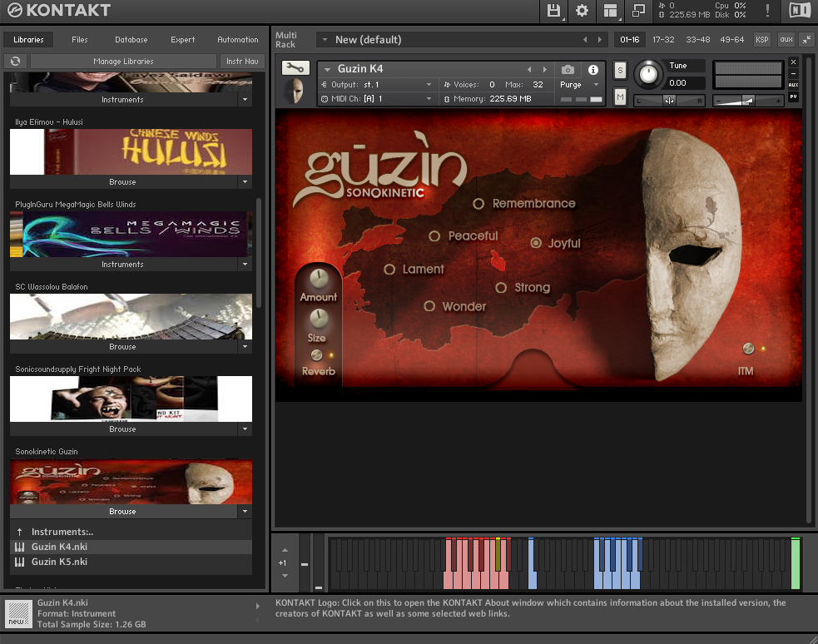The height and width of the screenshot is (644, 818).
Task: Click the Guzin mask instrument icon
Action: click(295, 92)
